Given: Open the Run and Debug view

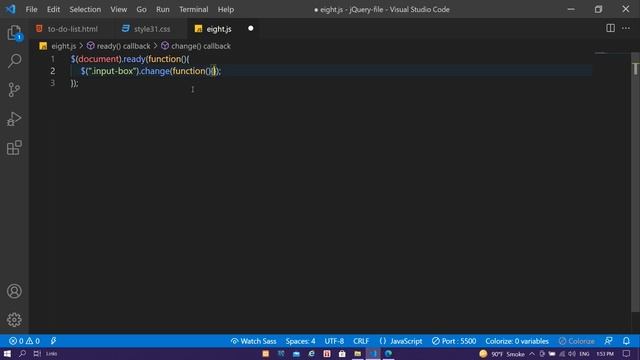Looking at the screenshot, I should [14, 119].
